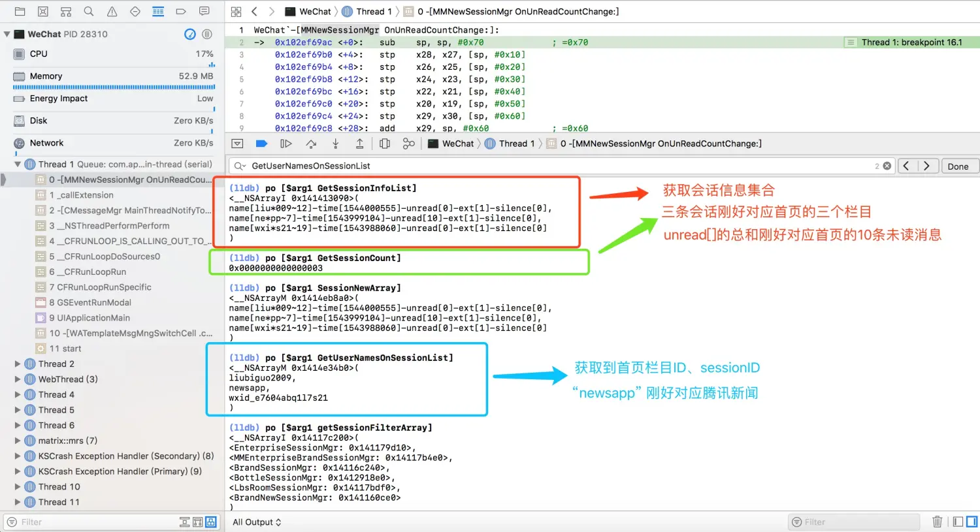
Task: Click the OnUnReadCountChange item in editor jump bar
Action: click(512, 11)
